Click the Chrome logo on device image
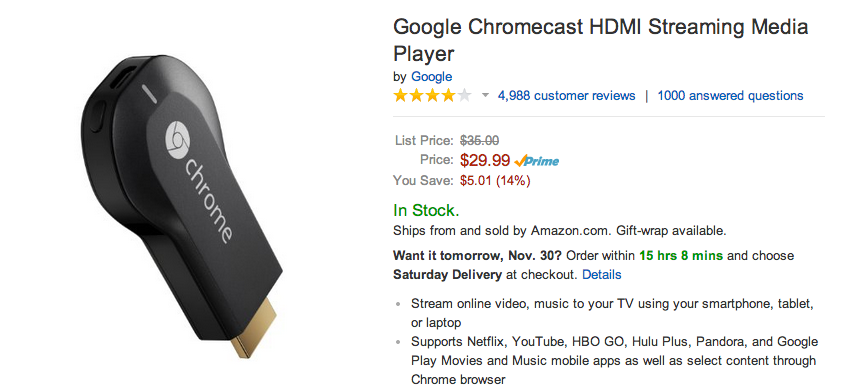 click(177, 141)
